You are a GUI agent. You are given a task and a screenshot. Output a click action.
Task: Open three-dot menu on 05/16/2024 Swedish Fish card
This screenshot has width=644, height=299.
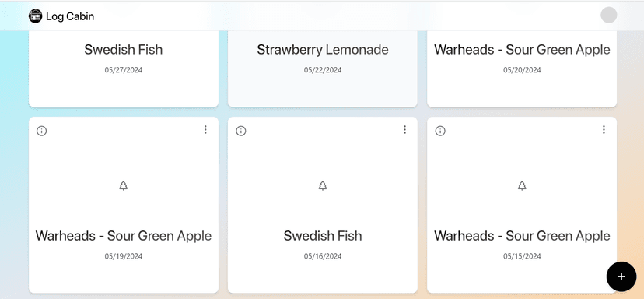coord(404,130)
